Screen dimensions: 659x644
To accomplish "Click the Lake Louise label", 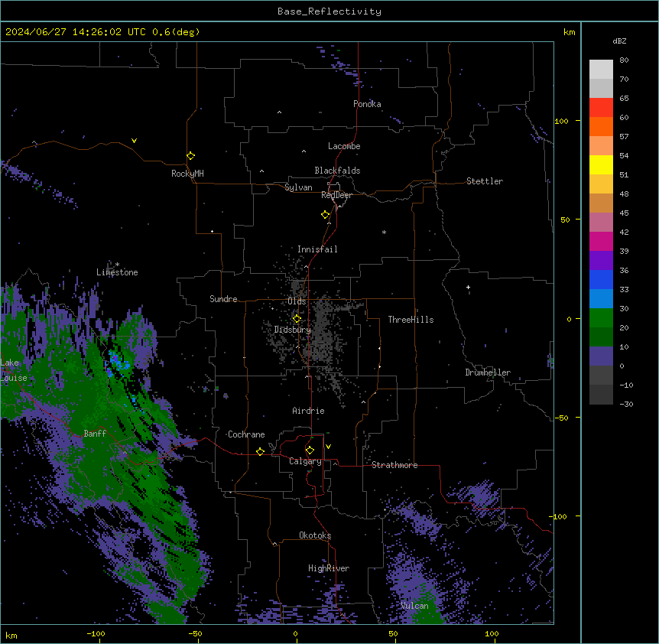I will coord(14,370).
